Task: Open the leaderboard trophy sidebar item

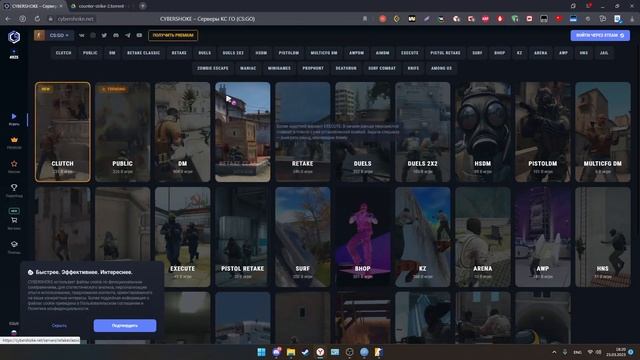Action: 14,190
